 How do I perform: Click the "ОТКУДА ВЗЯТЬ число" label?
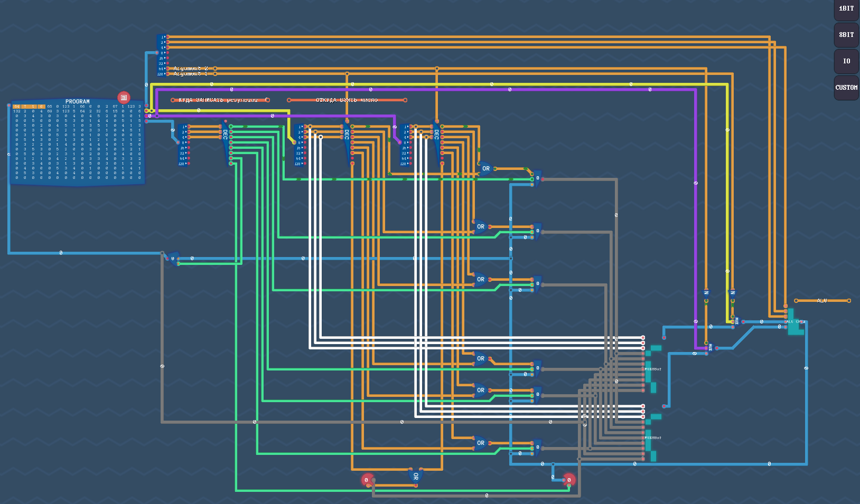click(347, 100)
